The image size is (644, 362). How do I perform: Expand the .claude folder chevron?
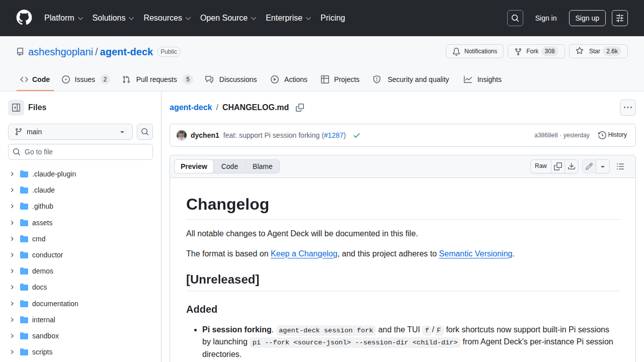[12, 190]
